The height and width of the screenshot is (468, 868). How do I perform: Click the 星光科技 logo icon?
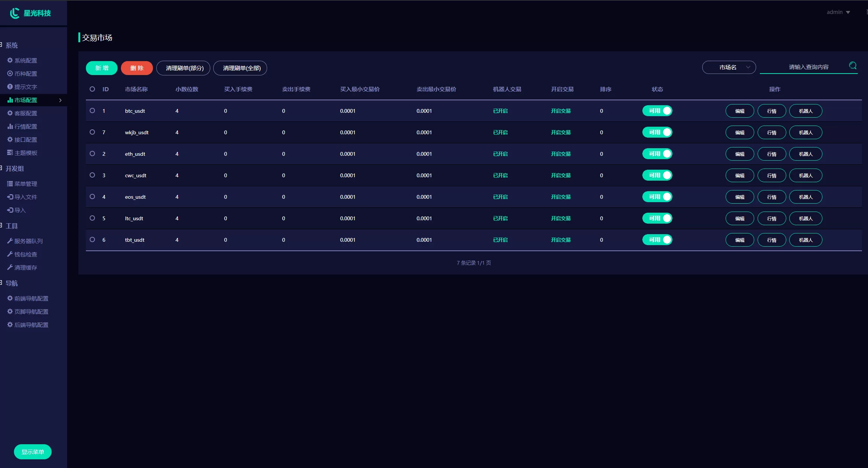point(15,13)
